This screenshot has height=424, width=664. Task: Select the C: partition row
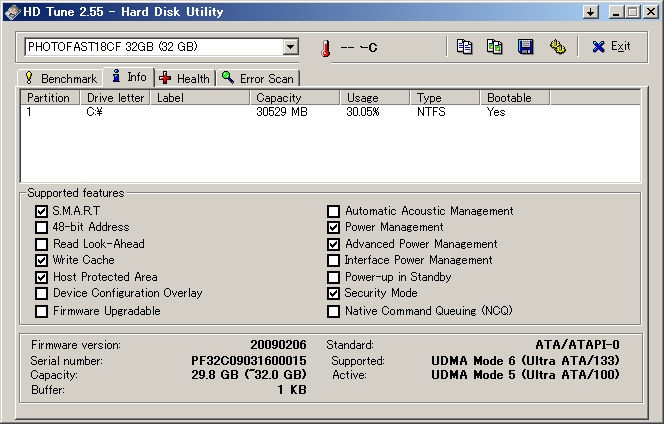click(x=200, y=112)
